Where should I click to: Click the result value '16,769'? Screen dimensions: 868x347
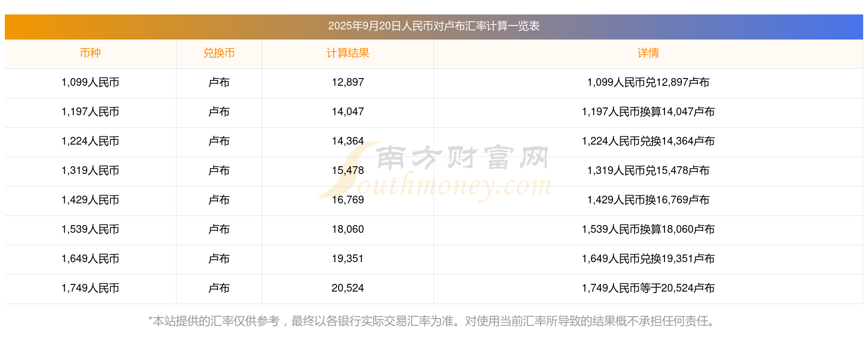pos(348,200)
